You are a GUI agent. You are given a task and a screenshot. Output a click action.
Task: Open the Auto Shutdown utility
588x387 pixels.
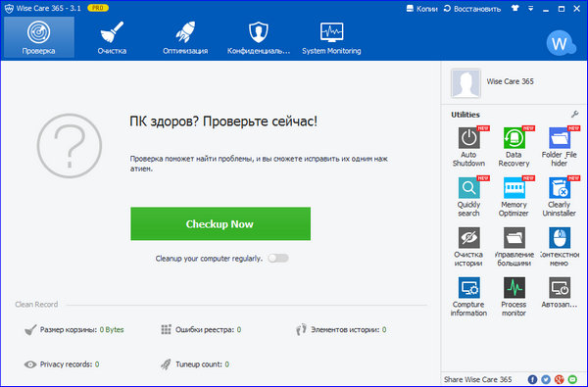point(468,147)
